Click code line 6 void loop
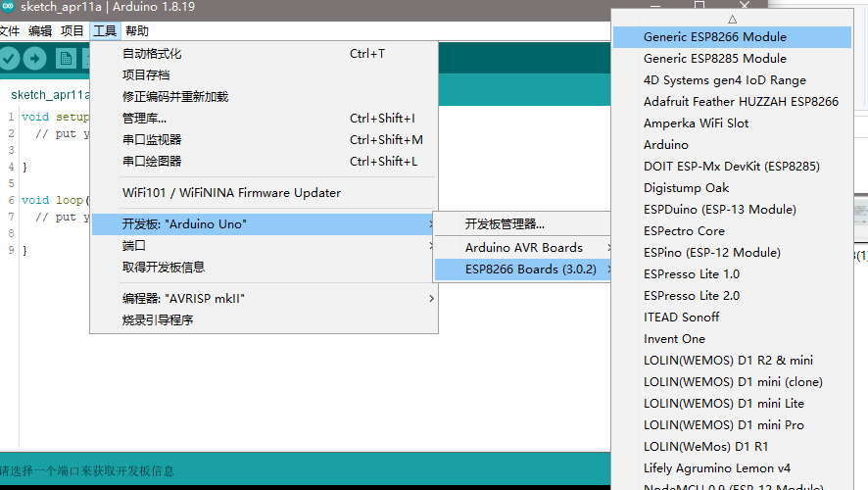Image resolution: width=868 pixels, height=490 pixels. (x=56, y=201)
